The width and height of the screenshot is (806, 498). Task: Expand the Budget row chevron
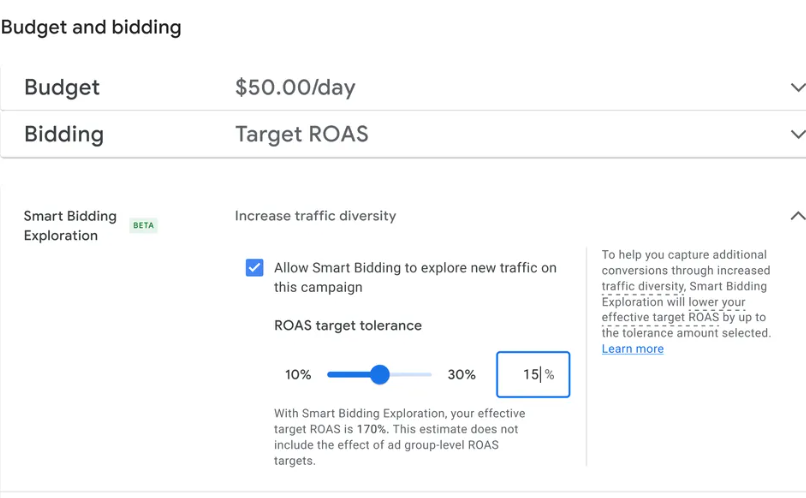point(796,88)
